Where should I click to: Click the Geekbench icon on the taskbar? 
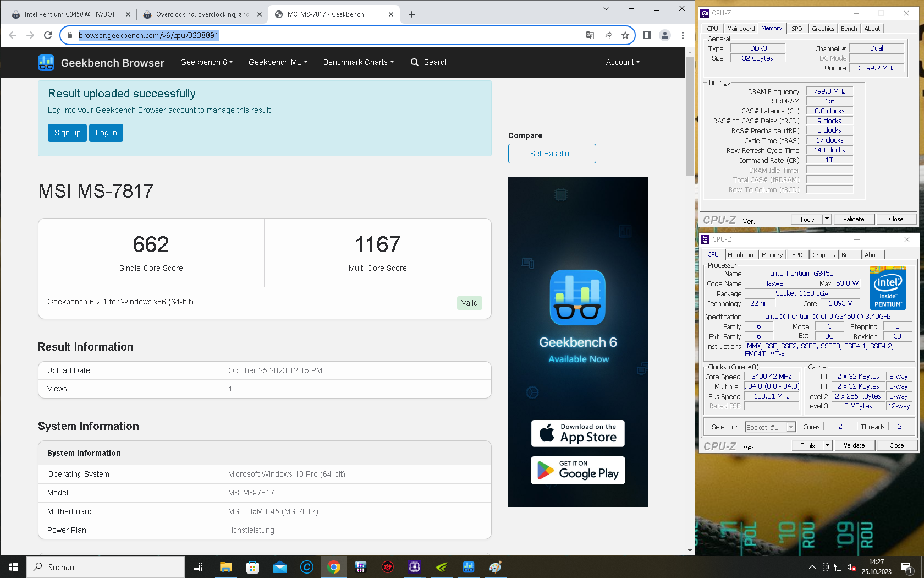[x=469, y=567]
